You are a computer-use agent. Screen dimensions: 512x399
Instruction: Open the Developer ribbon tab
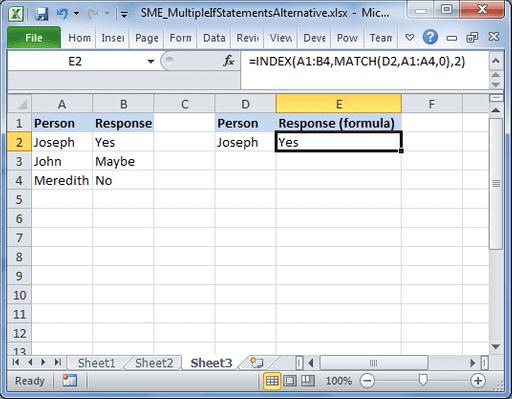point(314,38)
